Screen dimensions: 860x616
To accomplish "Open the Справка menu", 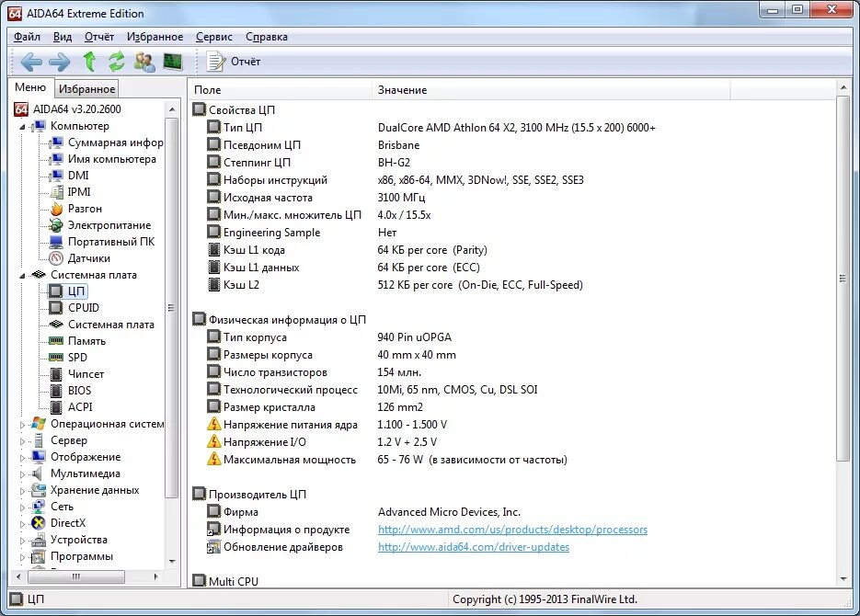I will click(267, 37).
